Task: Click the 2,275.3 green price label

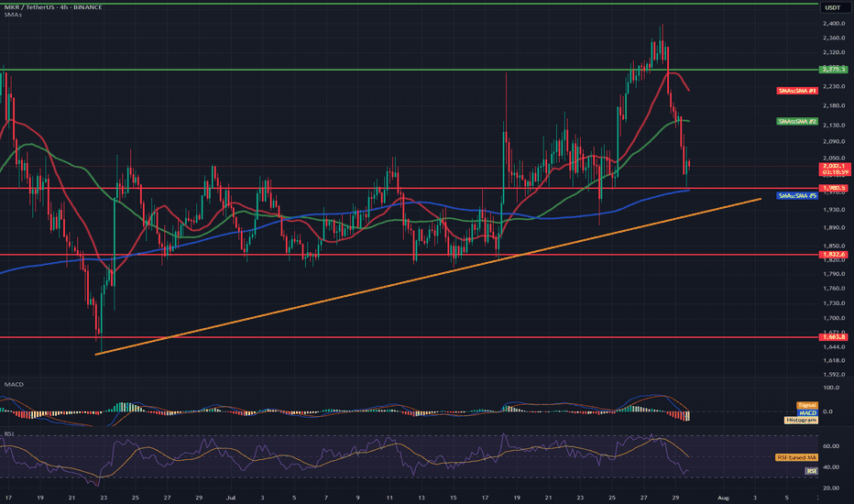Action: coord(834,70)
